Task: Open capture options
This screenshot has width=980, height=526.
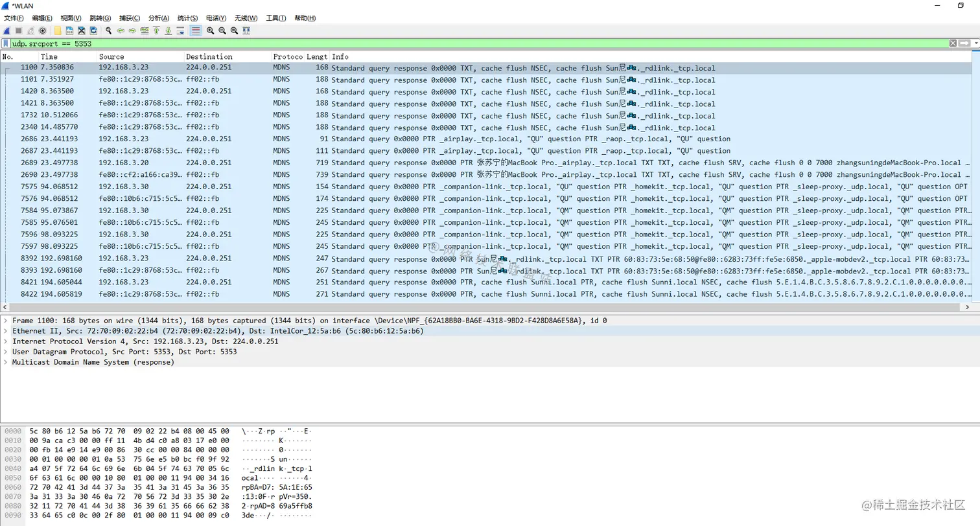Action: [43, 30]
